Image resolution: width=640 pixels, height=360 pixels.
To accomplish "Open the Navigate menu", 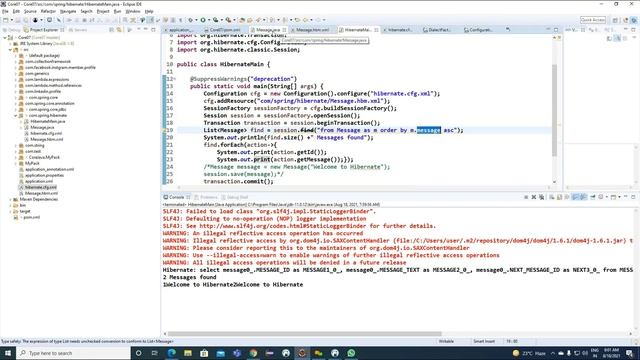I will (x=68, y=11).
